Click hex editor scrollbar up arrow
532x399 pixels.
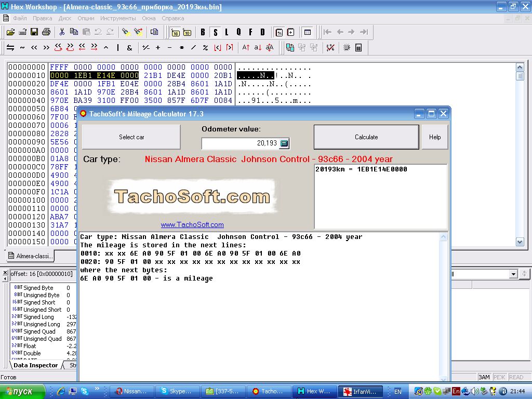click(x=520, y=67)
